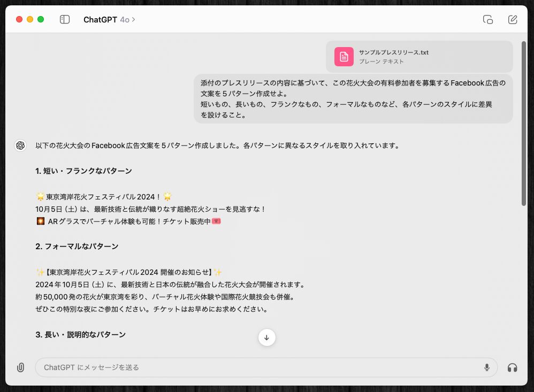Viewport: 534px width, 392px height.
Task: Click the overlapping windows icon beside new chat
Action: pos(487,20)
